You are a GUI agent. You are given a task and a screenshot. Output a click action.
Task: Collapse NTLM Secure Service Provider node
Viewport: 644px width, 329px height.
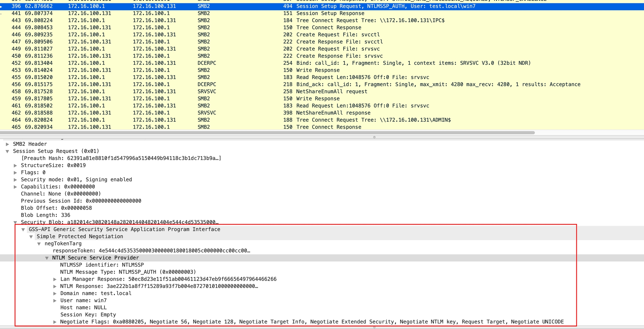(47, 258)
